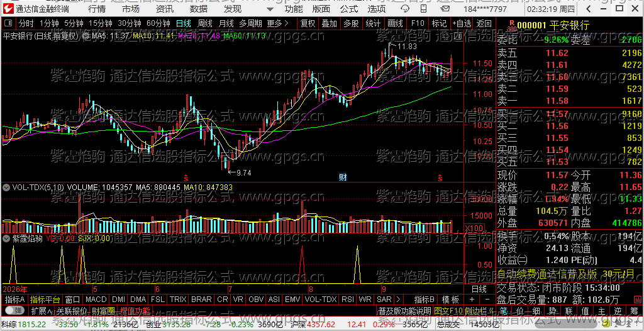Toggle the 弹 switch at bottom left
This screenshot has width=644, height=331.
point(14,310)
